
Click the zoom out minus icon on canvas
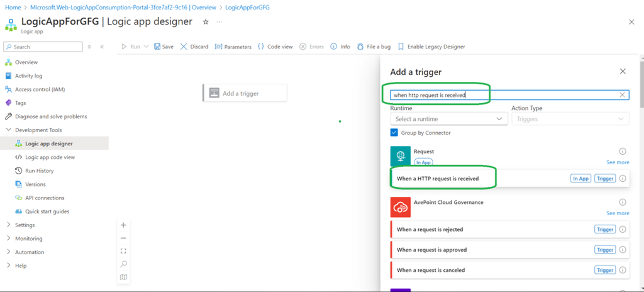(123, 238)
